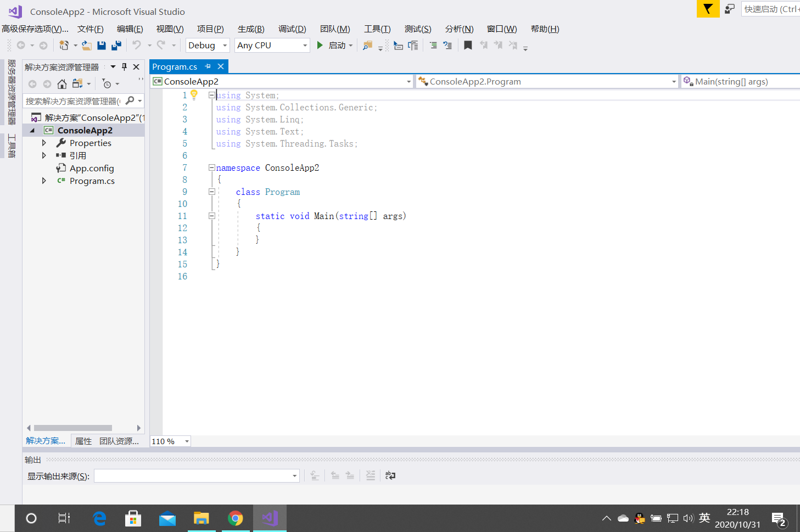Click the feedback icon in title bar

coord(729,9)
